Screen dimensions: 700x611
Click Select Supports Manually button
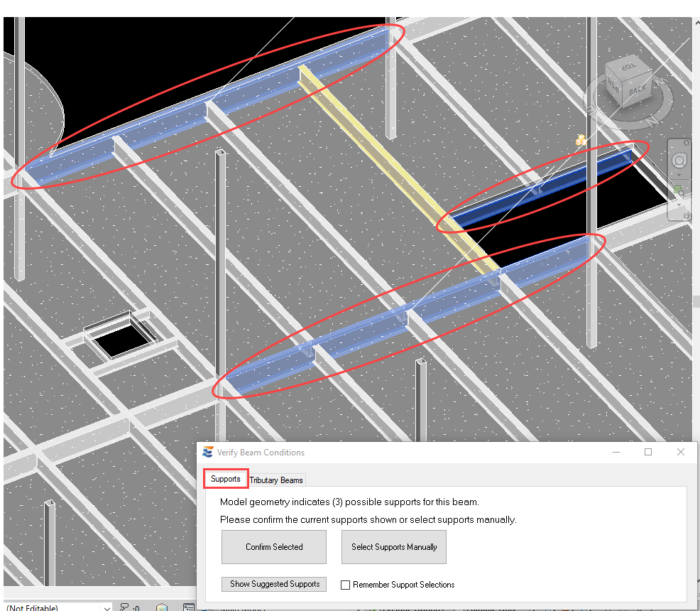point(394,547)
